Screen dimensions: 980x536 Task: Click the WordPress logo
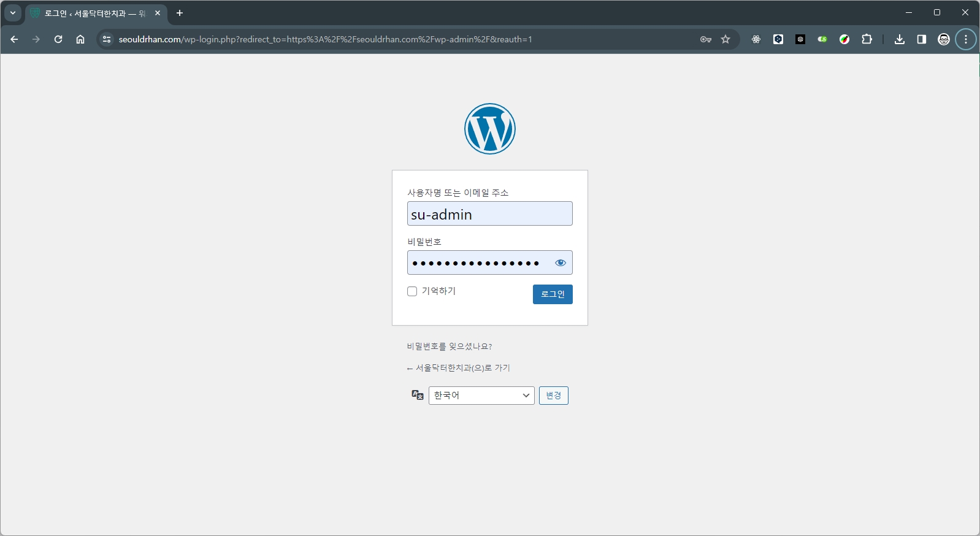(x=489, y=129)
